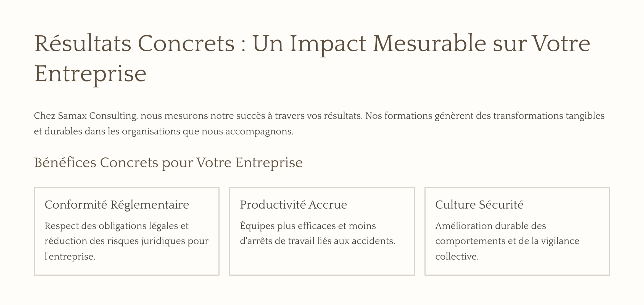The image size is (644, 305).
Task: Select the "Bénéfices Concrets pour Votre Entreprise" subheading
Action: tap(168, 162)
